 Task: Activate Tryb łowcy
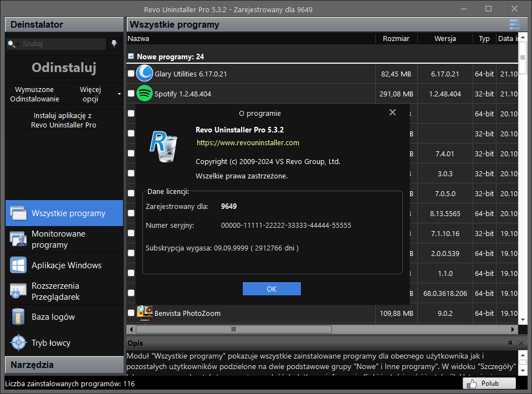64,343
